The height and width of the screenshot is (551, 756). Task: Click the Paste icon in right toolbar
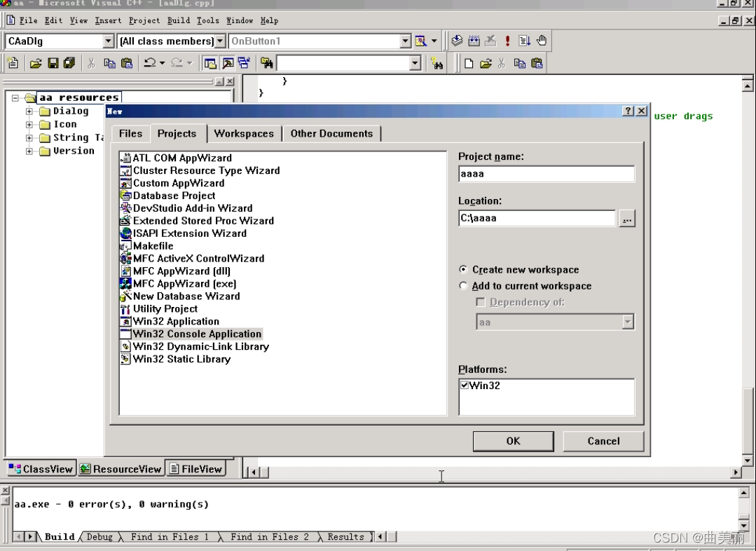click(537, 63)
